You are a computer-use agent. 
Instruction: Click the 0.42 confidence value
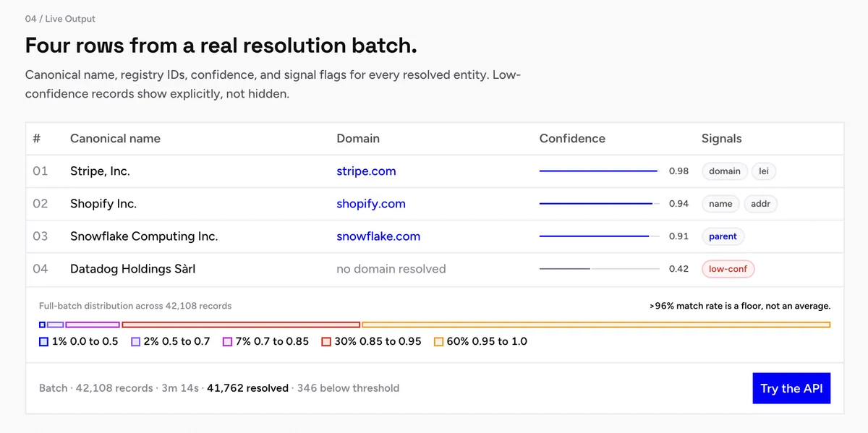pyautogui.click(x=678, y=269)
